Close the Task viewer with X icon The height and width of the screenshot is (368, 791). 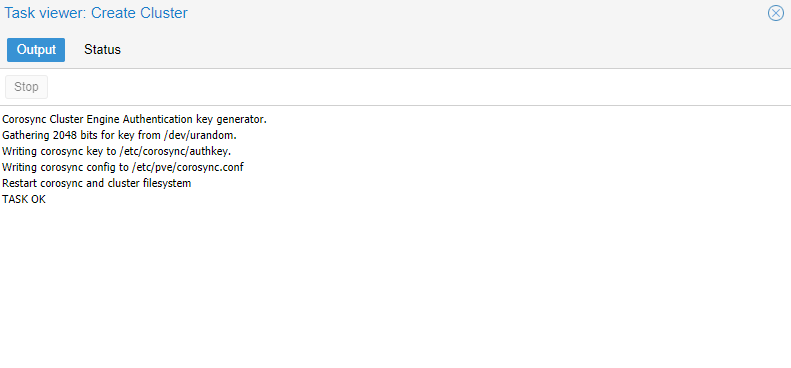click(775, 13)
